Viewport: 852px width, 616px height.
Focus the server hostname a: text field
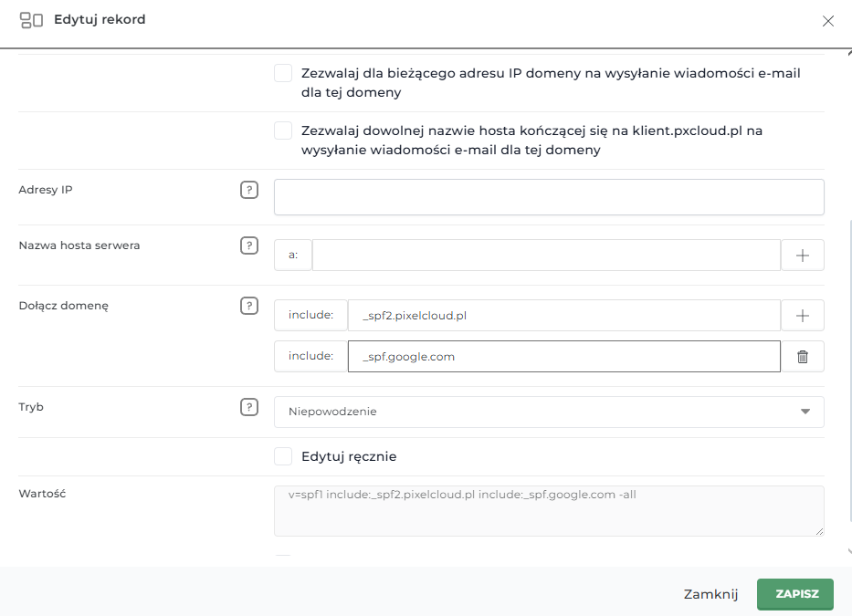[x=545, y=256]
